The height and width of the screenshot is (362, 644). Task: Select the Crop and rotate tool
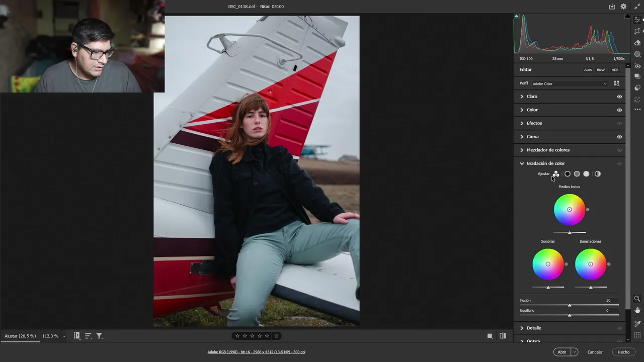(637, 31)
